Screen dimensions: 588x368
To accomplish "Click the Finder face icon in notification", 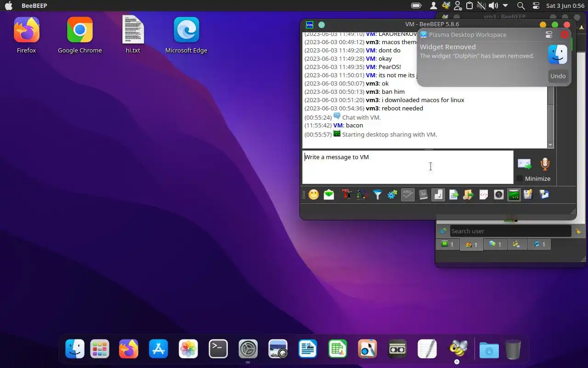I will [558, 55].
